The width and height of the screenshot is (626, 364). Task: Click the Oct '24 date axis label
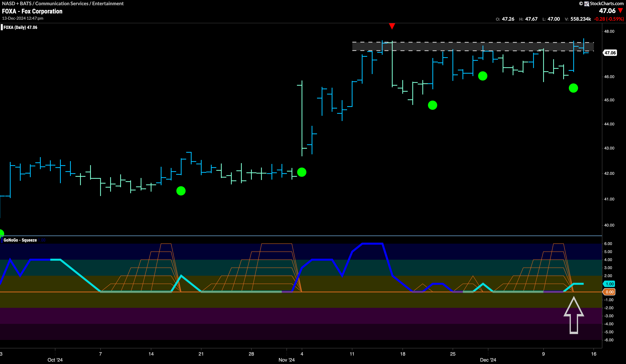click(x=55, y=360)
